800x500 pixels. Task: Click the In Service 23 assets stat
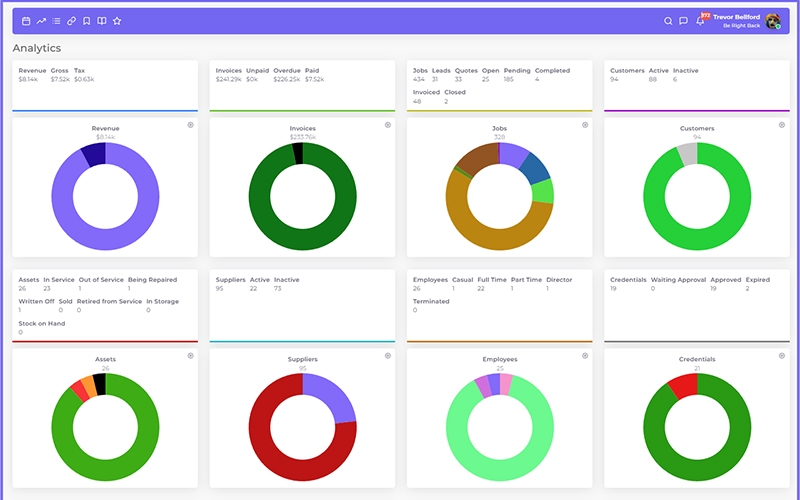coord(59,284)
